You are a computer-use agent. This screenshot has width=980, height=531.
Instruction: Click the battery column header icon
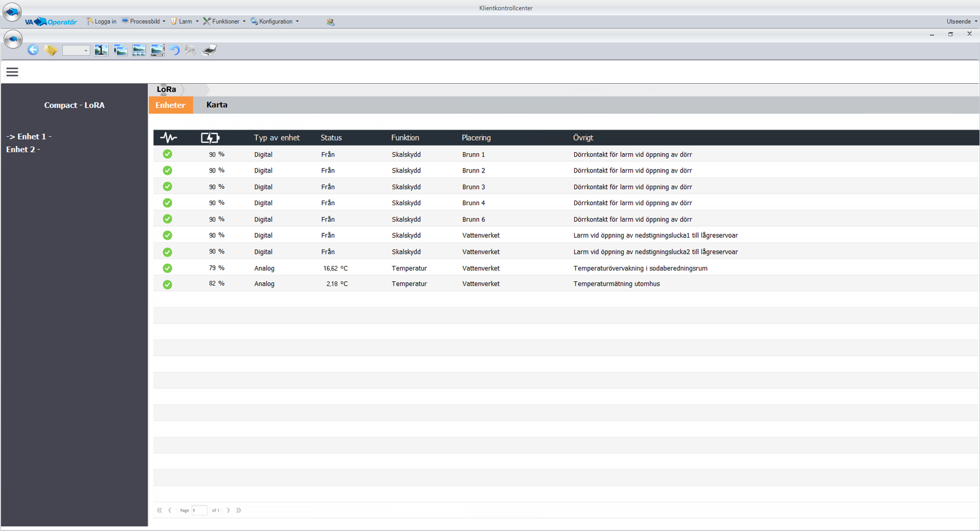210,138
